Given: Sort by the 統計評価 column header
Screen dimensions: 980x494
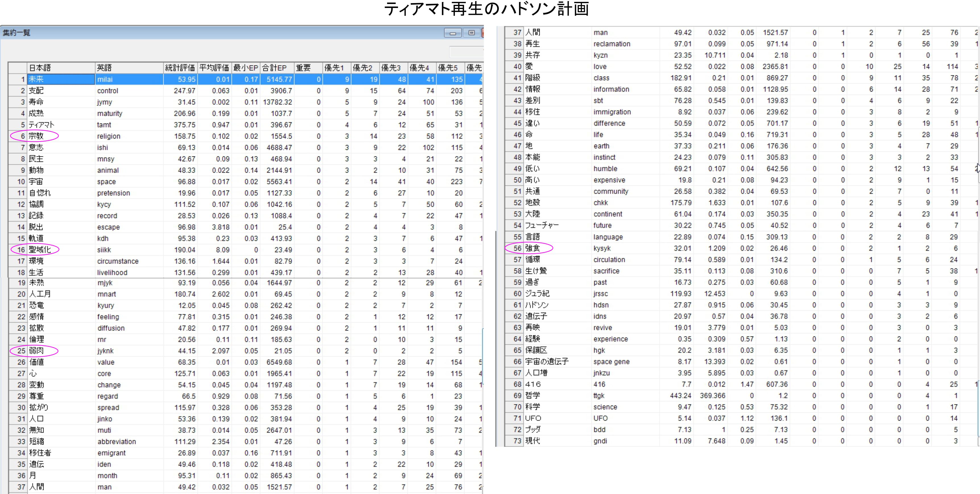Looking at the screenshot, I should coord(180,68).
